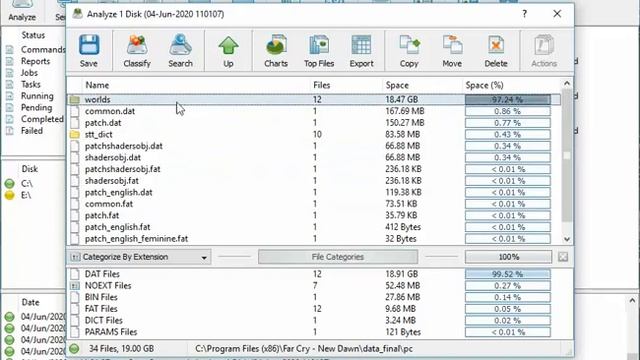Click the small icon beside 100%
This screenshot has height=360, width=640.
[563, 257]
